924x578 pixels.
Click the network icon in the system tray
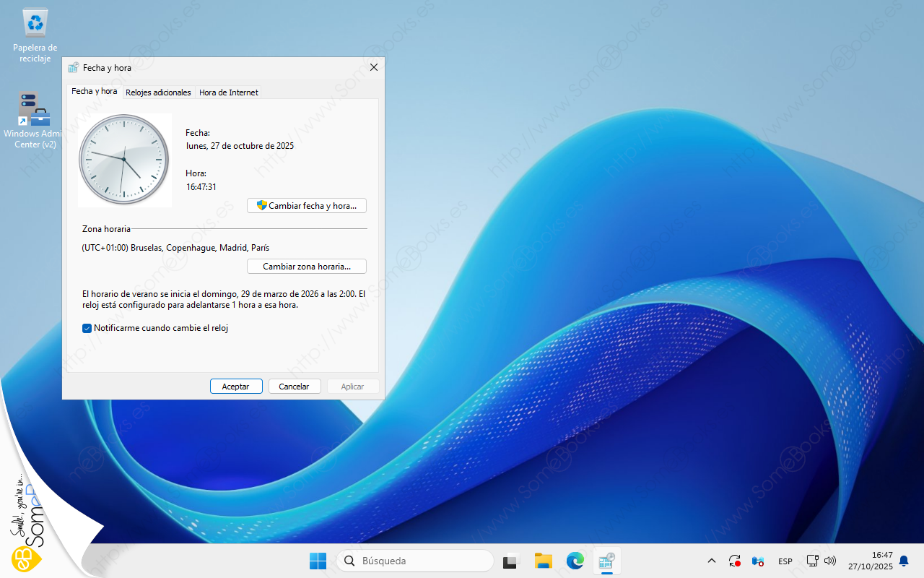(x=812, y=561)
